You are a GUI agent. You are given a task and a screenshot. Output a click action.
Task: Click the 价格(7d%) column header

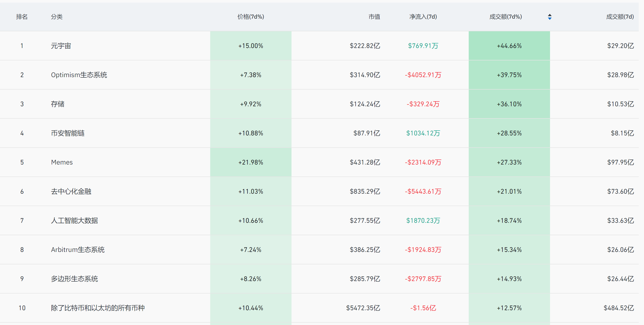251,17
